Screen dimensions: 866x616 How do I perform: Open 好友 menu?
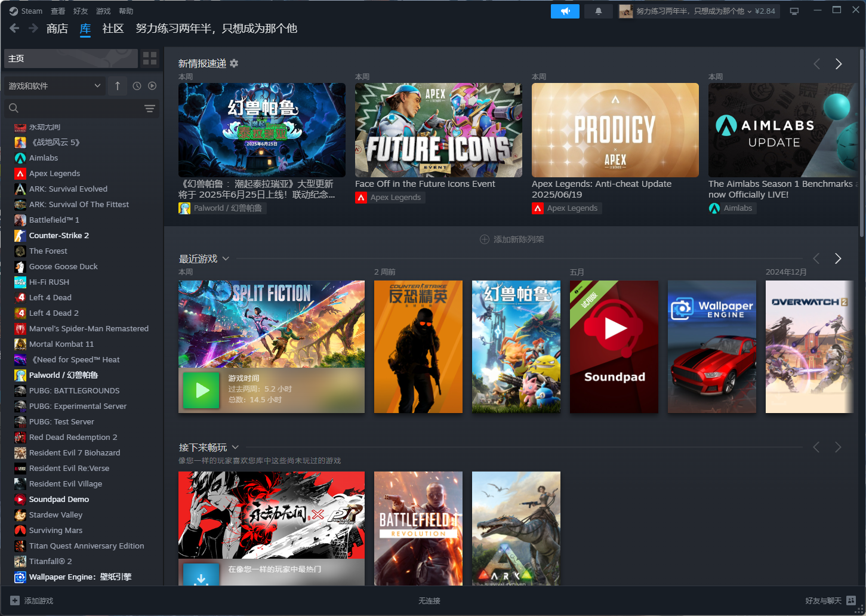(81, 11)
